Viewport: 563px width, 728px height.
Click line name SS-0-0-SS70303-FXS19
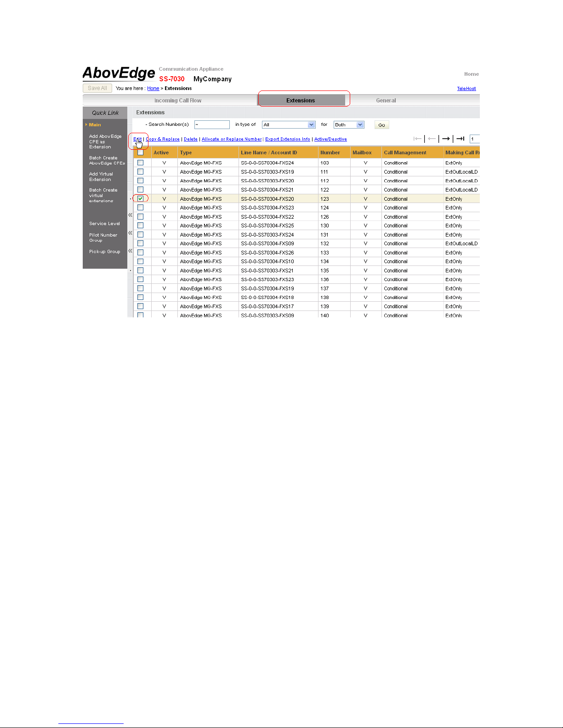[x=267, y=172]
